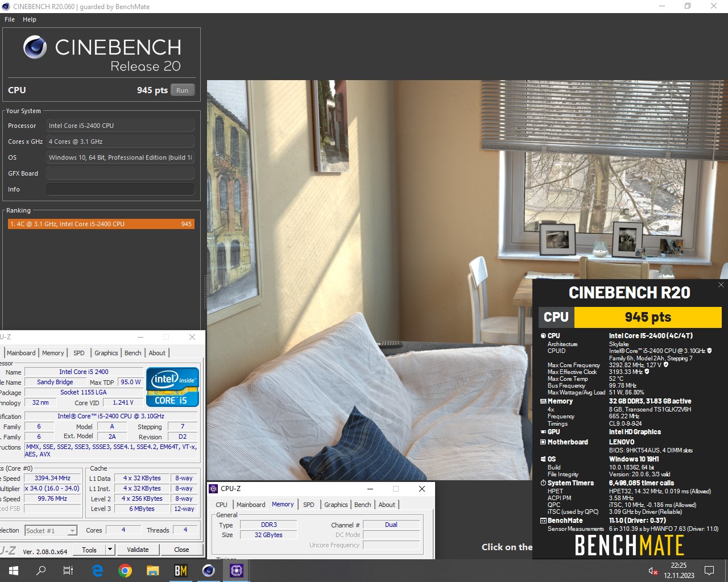Switch to Cinebench taskbar icon
This screenshot has width=728, height=582.
point(209,571)
